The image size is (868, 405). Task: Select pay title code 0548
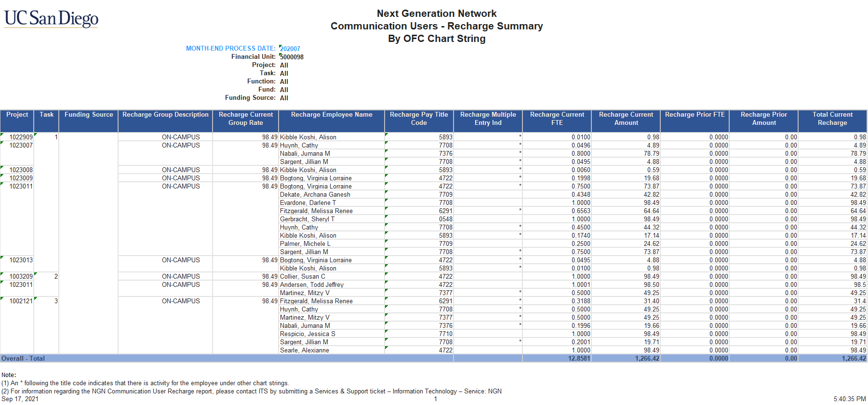tap(445, 219)
